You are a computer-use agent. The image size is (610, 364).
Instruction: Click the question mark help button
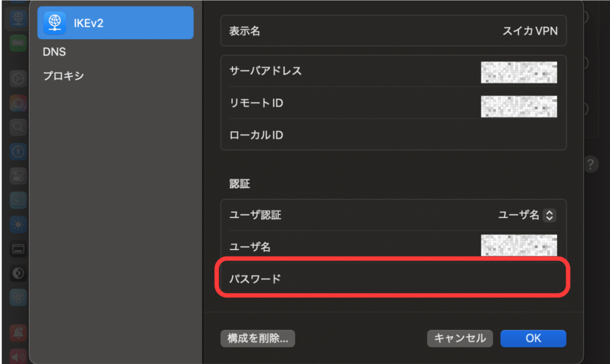click(x=590, y=164)
